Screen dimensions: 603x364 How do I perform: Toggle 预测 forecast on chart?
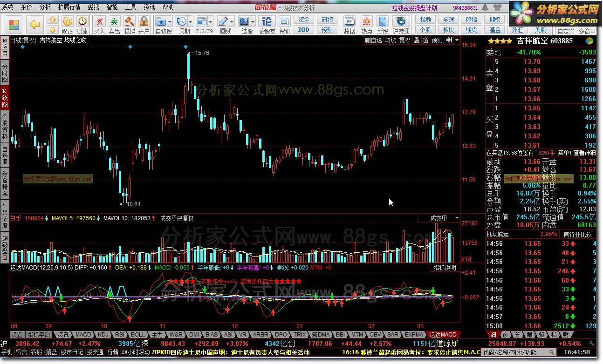(x=437, y=40)
